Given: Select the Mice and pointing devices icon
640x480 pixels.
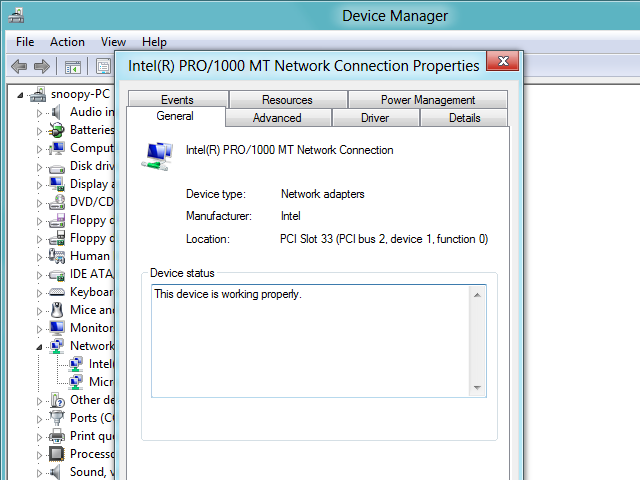Looking at the screenshot, I should (57, 310).
